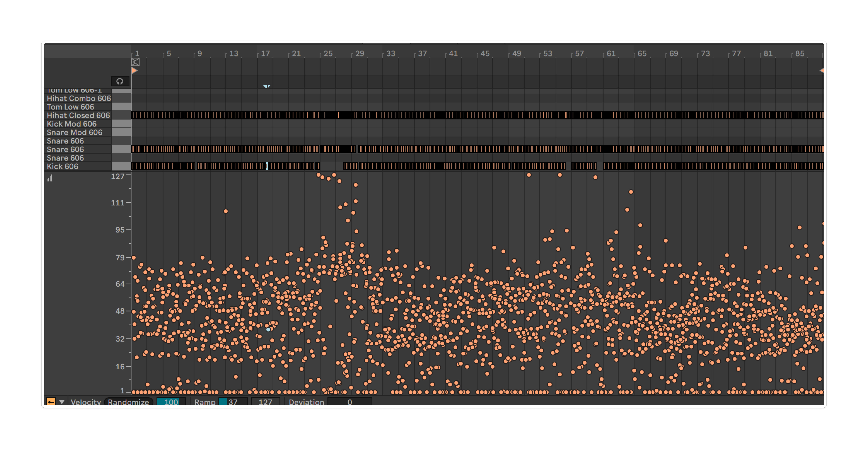Click the crossed-box icon under bar 1

(135, 62)
